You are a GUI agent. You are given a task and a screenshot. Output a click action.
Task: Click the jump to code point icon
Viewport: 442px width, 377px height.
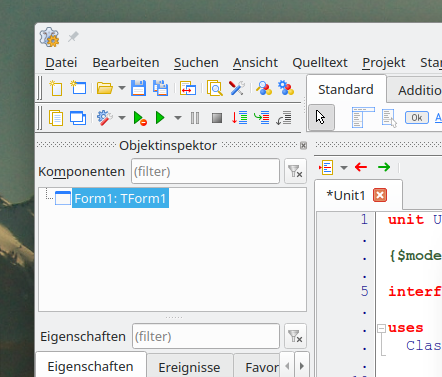click(327, 167)
